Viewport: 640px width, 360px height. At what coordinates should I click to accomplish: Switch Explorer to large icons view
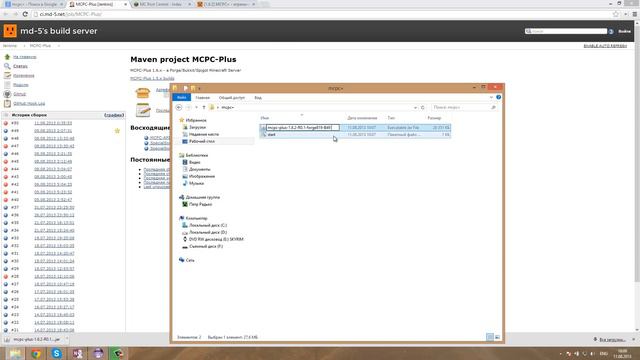click(497, 337)
